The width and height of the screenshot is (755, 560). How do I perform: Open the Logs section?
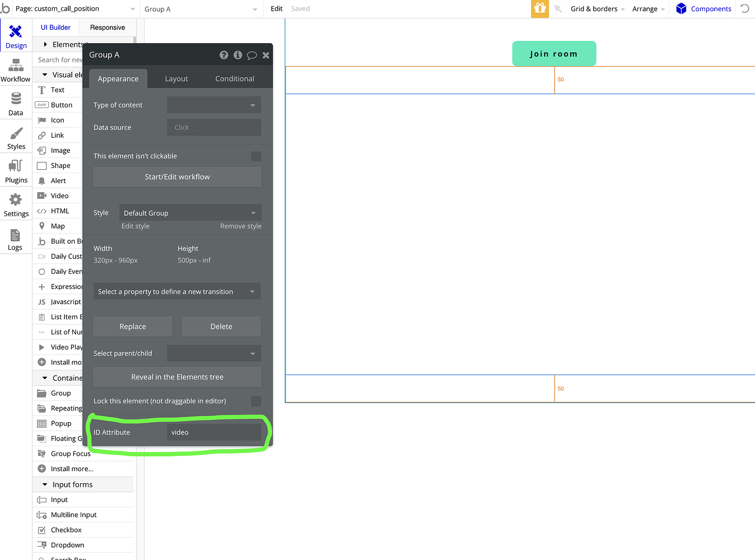(16, 239)
